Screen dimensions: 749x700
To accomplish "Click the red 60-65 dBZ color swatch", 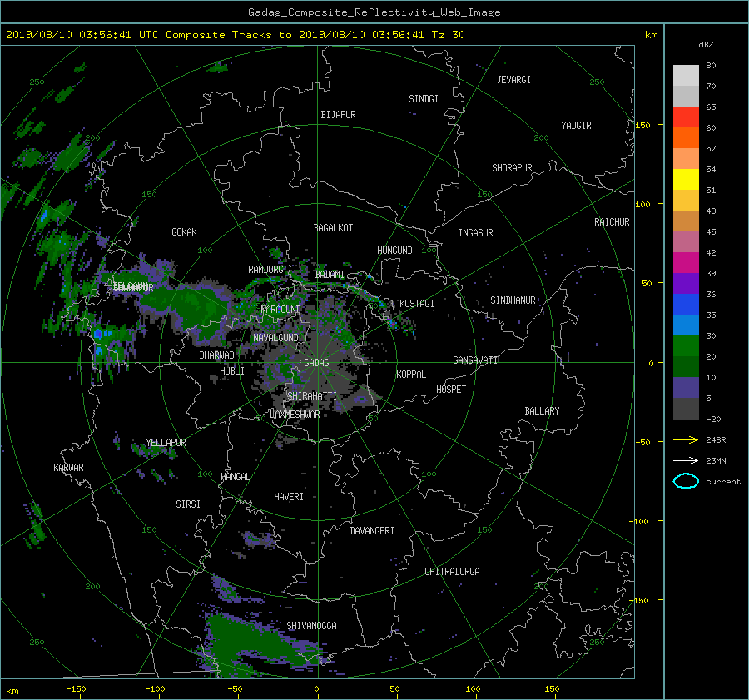I will pyautogui.click(x=686, y=117).
